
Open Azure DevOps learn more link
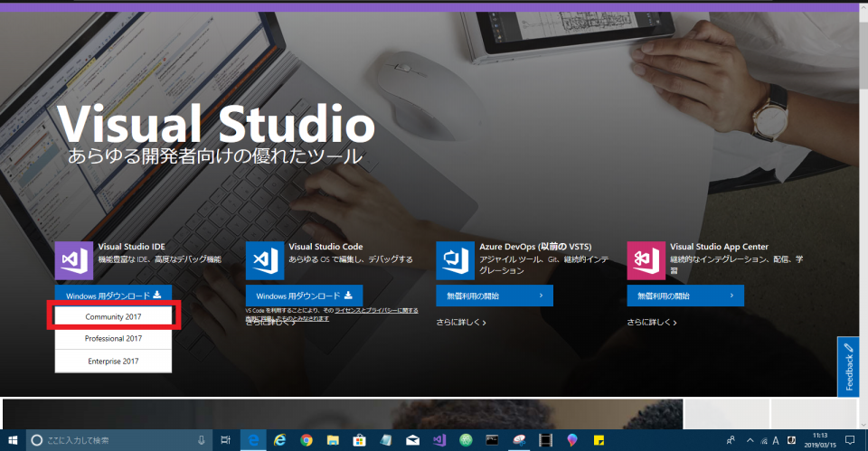click(460, 322)
